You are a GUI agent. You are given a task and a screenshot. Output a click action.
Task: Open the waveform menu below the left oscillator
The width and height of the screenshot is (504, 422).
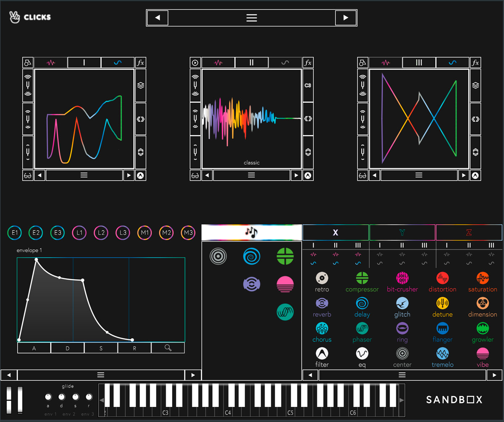[x=84, y=175]
